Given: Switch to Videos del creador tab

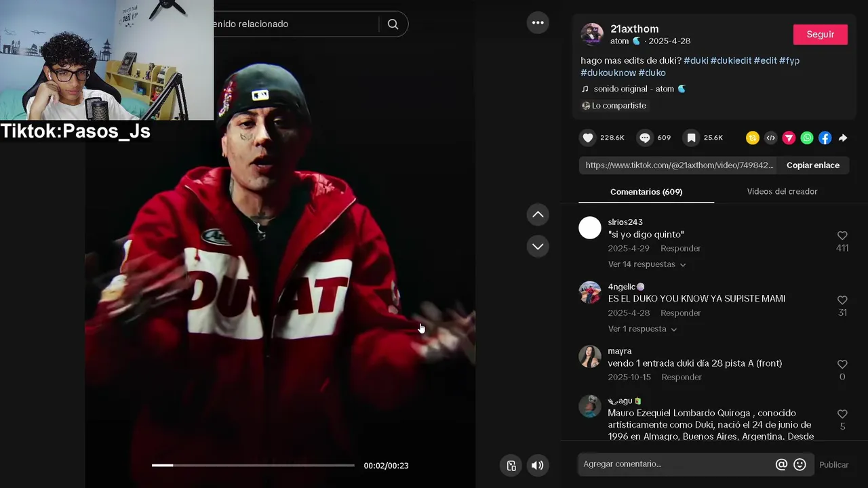Looking at the screenshot, I should 782,192.
